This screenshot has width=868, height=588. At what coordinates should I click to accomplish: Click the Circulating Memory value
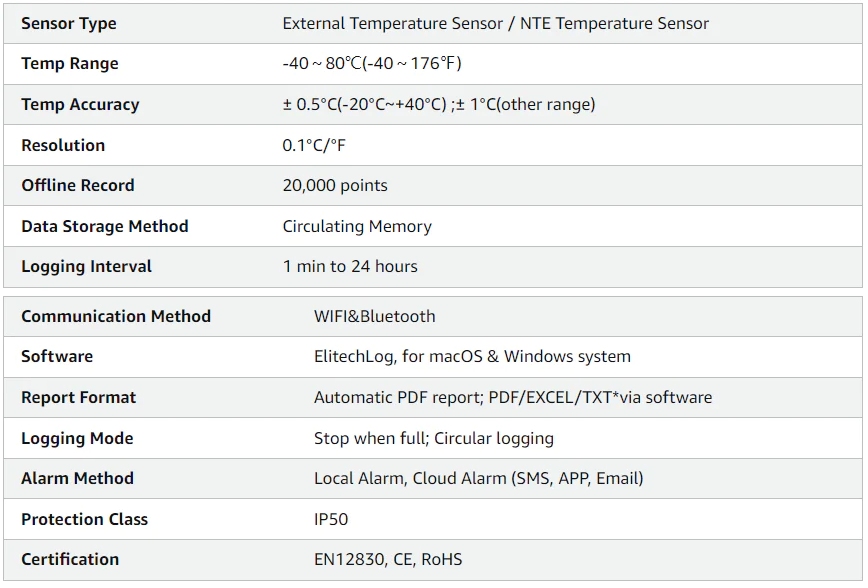pyautogui.click(x=357, y=226)
